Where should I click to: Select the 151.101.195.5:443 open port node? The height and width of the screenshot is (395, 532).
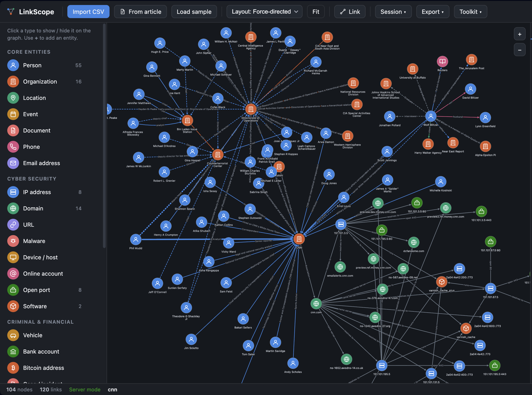(495, 365)
